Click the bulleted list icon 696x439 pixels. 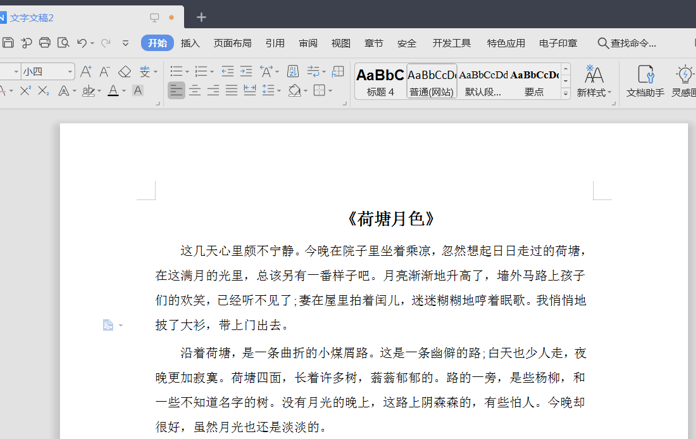point(176,71)
